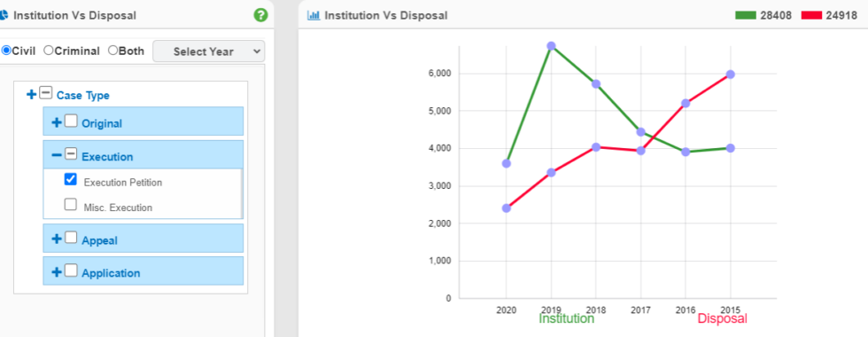
Task: Tick the Original category checkbox
Action: pos(71,121)
